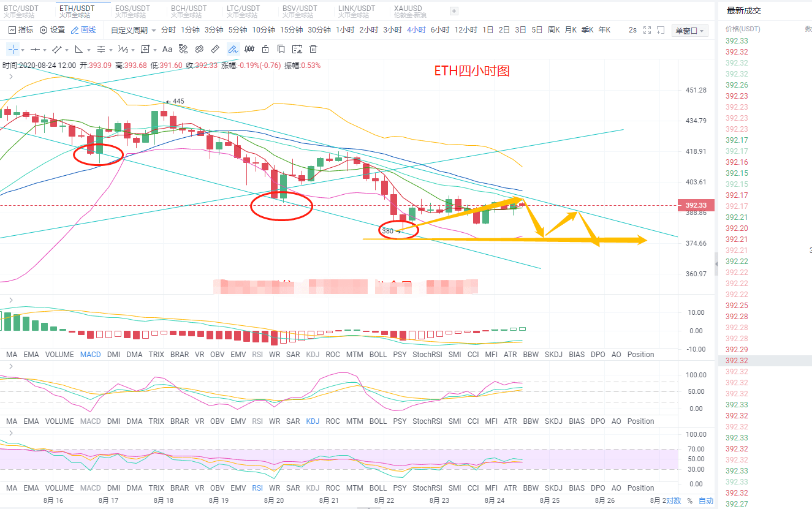Enter fullscreen chart mode

(x=647, y=30)
